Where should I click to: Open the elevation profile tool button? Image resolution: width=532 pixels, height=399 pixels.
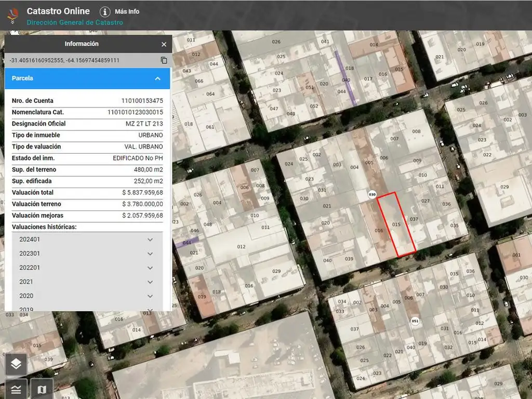click(16, 389)
